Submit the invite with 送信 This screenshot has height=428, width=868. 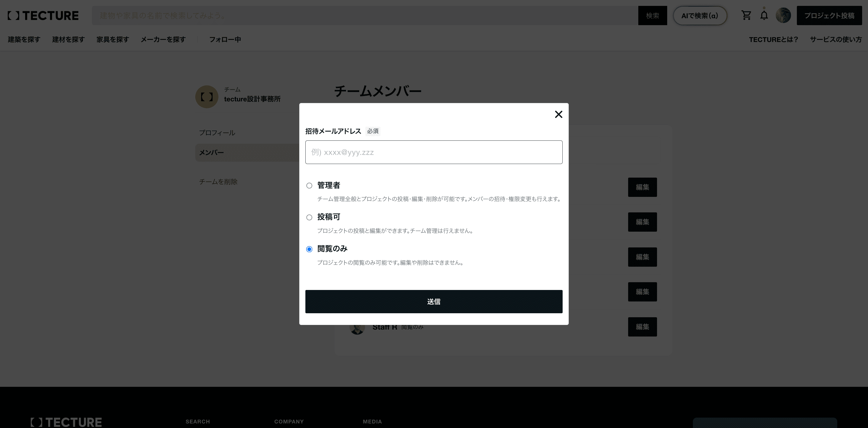(434, 302)
